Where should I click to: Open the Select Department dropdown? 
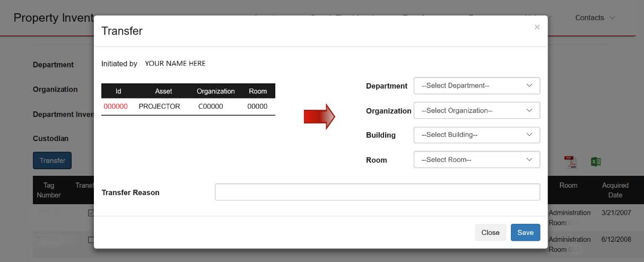[x=476, y=85]
